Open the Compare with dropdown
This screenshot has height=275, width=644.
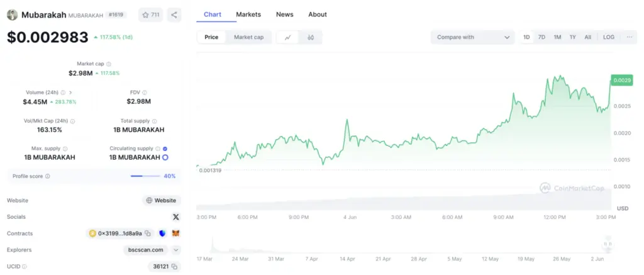pyautogui.click(x=473, y=37)
